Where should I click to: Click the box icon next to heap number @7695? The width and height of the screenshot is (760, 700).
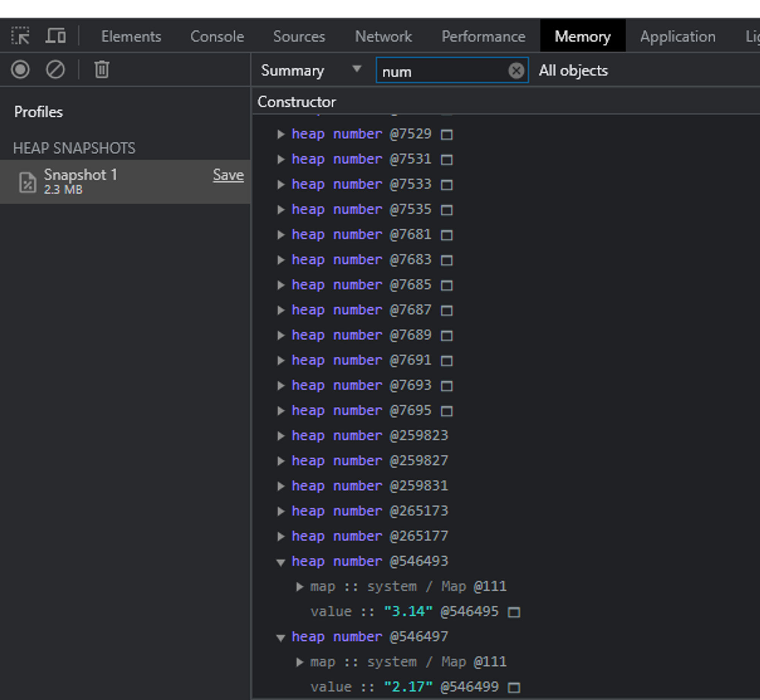tap(446, 411)
